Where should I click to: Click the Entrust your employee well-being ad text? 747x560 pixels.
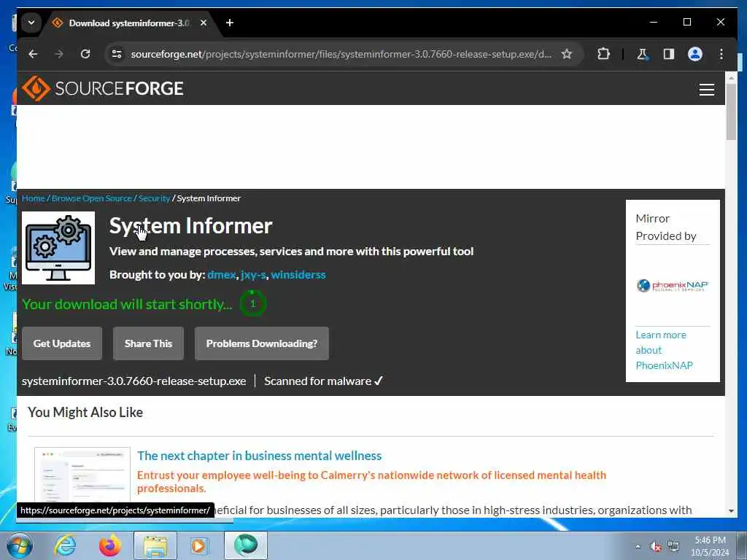point(371,481)
